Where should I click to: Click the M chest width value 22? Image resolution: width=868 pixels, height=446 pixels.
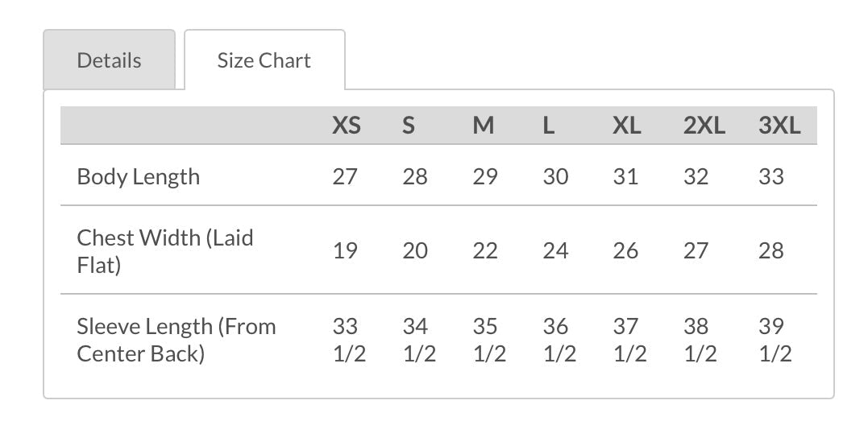(x=485, y=251)
